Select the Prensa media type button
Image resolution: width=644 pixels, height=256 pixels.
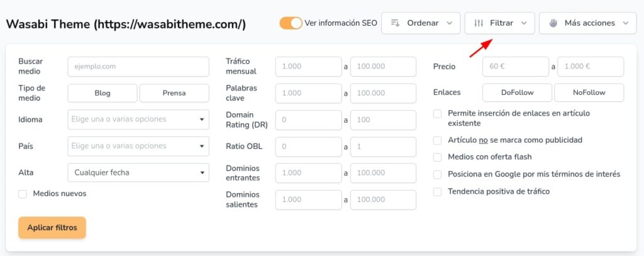click(x=174, y=93)
